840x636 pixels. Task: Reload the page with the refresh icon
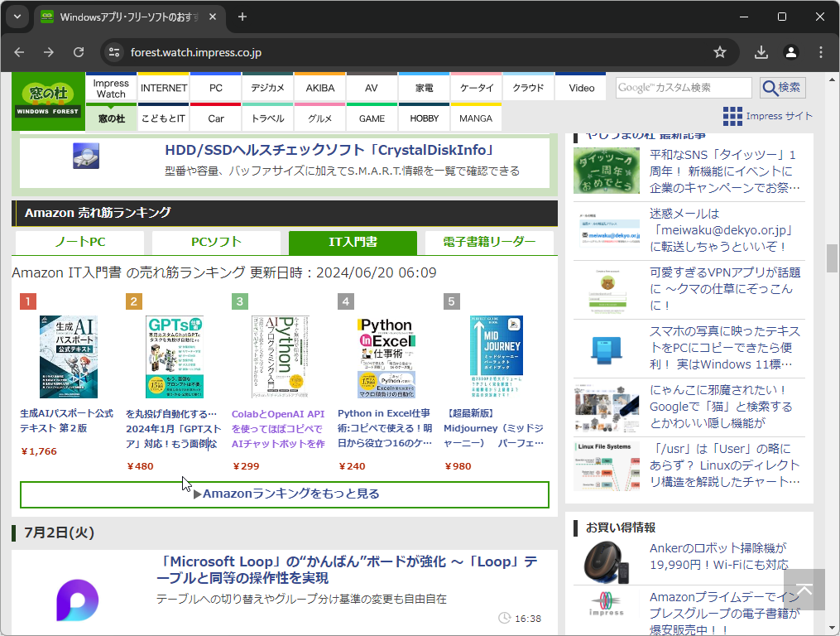79,51
